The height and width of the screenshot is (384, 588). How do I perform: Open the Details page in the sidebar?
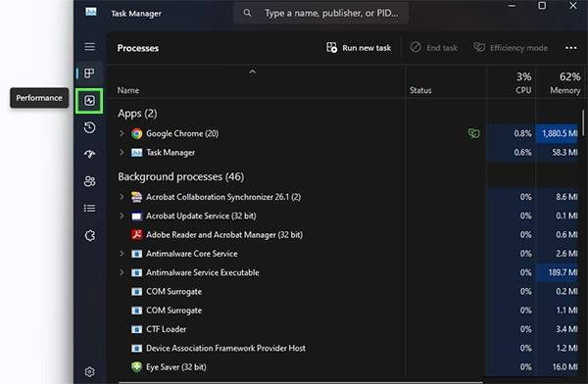point(89,208)
